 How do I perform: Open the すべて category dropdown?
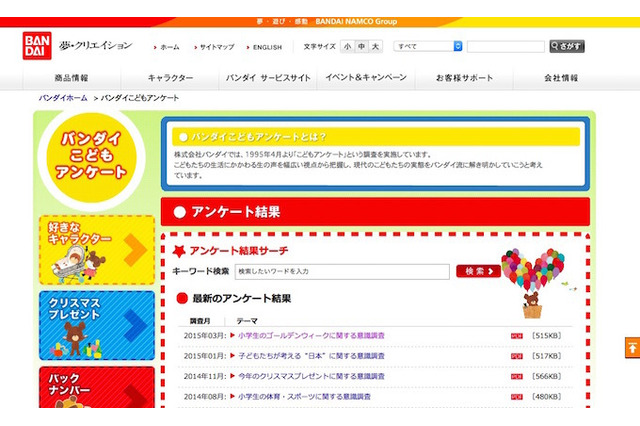428,47
